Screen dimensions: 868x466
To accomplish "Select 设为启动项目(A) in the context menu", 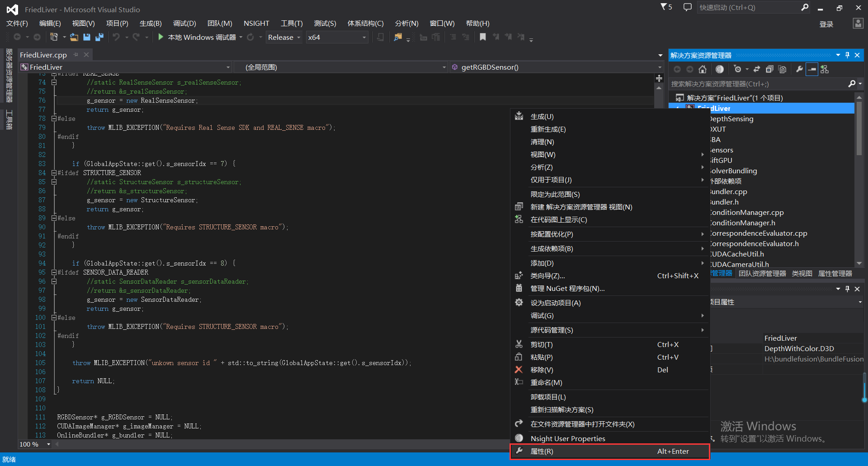I will pyautogui.click(x=610, y=303).
